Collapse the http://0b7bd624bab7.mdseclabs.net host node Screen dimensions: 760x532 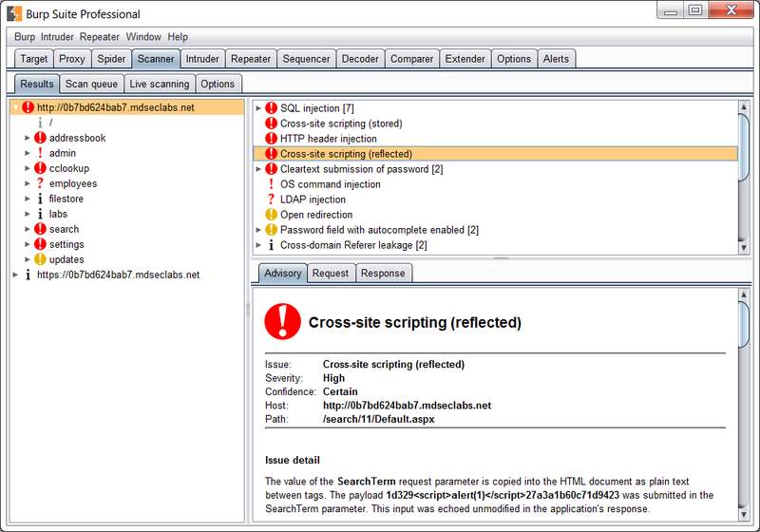[x=15, y=107]
